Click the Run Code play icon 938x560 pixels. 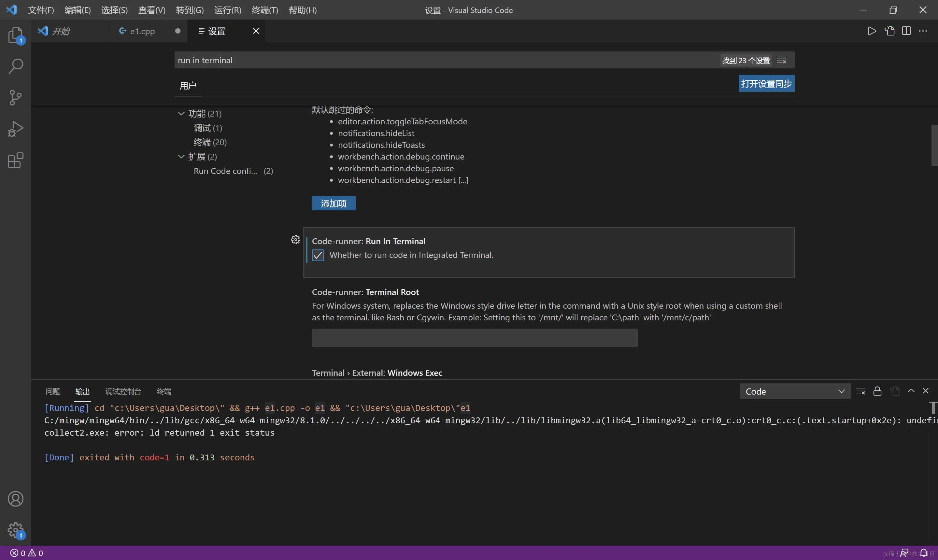(872, 31)
